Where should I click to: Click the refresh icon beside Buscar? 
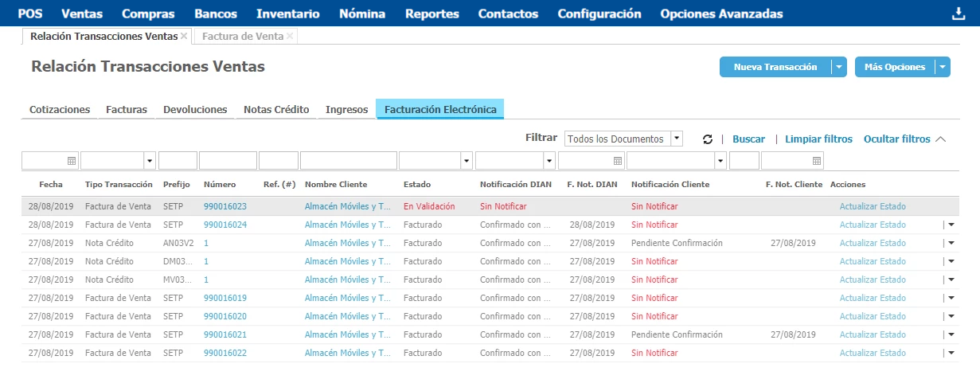point(707,139)
